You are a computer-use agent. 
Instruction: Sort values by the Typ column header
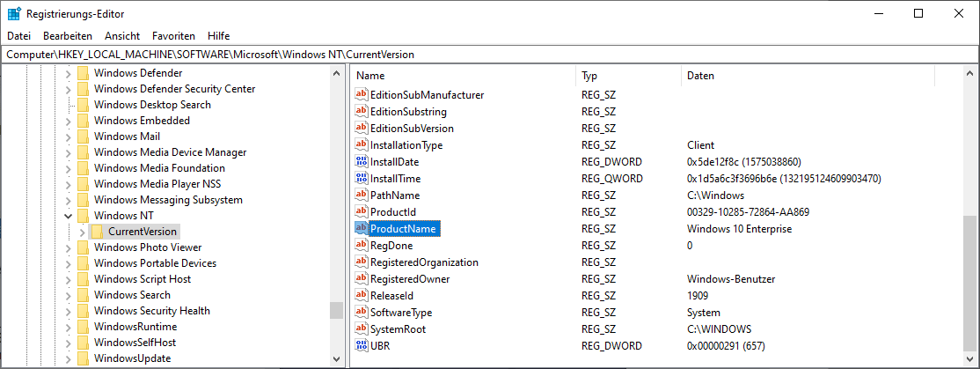click(628, 76)
